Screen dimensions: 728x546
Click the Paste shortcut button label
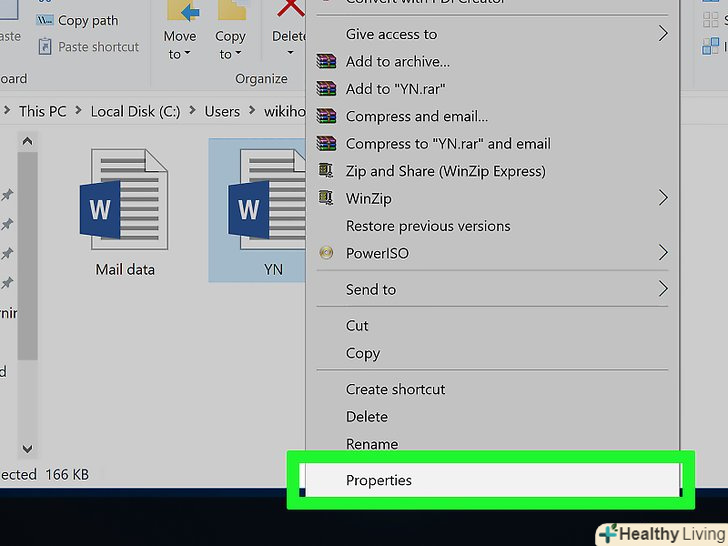click(x=98, y=46)
